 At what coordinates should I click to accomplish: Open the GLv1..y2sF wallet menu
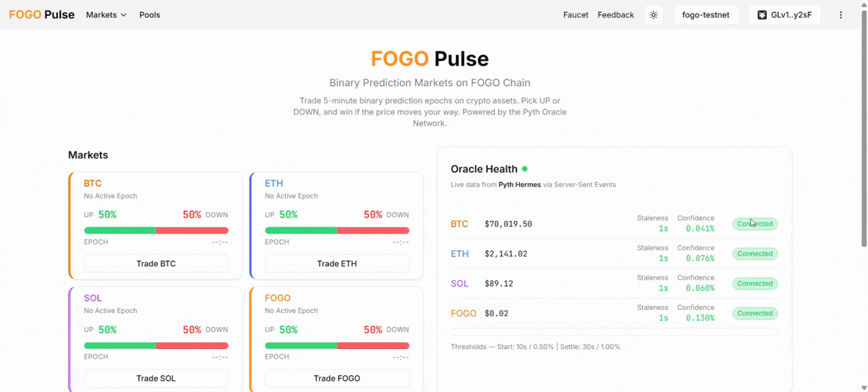[790, 15]
